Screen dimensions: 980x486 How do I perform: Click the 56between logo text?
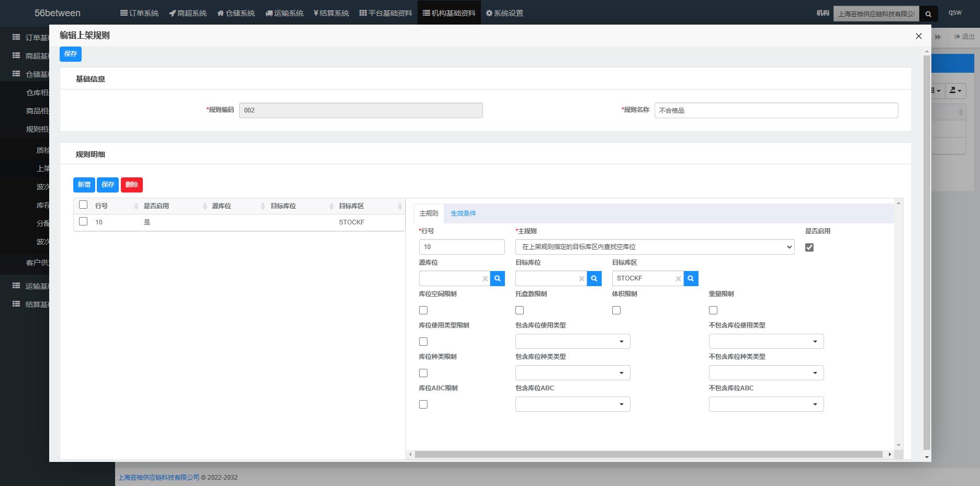[58, 13]
